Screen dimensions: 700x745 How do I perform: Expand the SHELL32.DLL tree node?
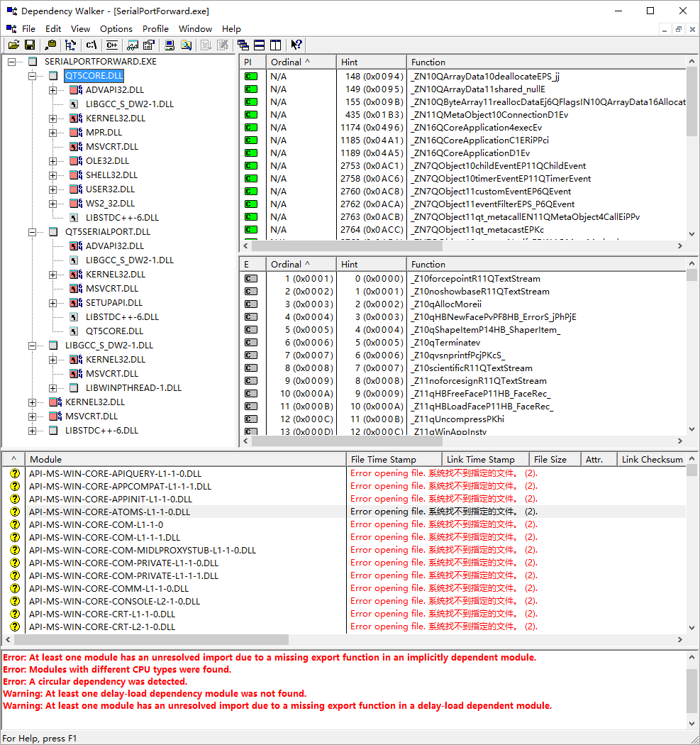(x=52, y=175)
